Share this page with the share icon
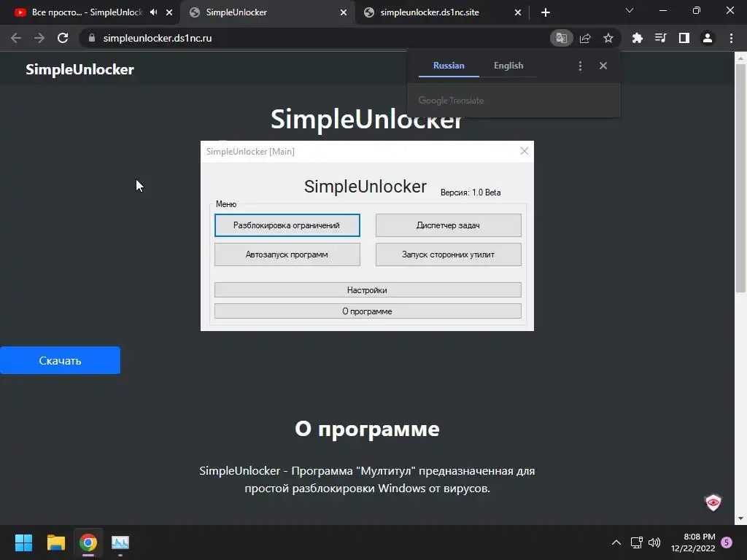747x560 pixels. click(585, 38)
